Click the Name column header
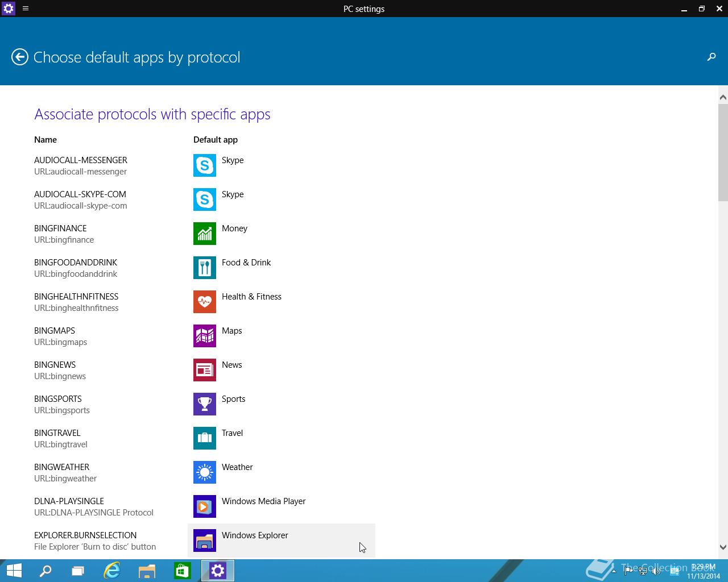This screenshot has width=728, height=582. (45, 140)
